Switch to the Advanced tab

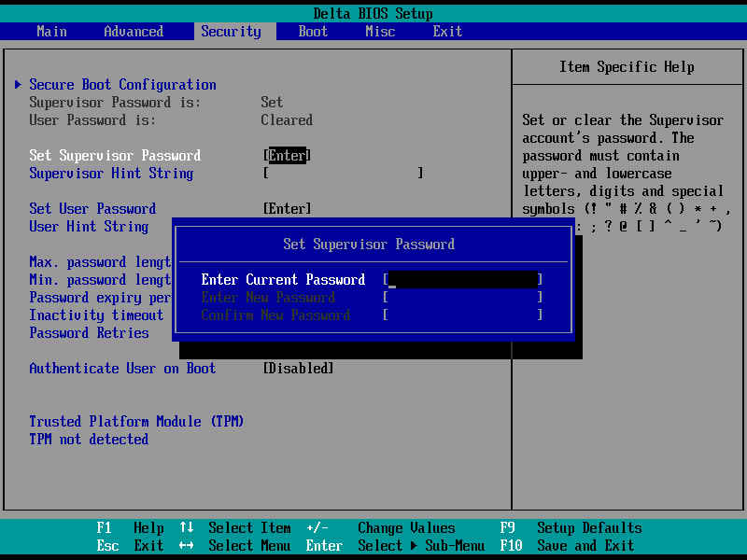pos(134,32)
